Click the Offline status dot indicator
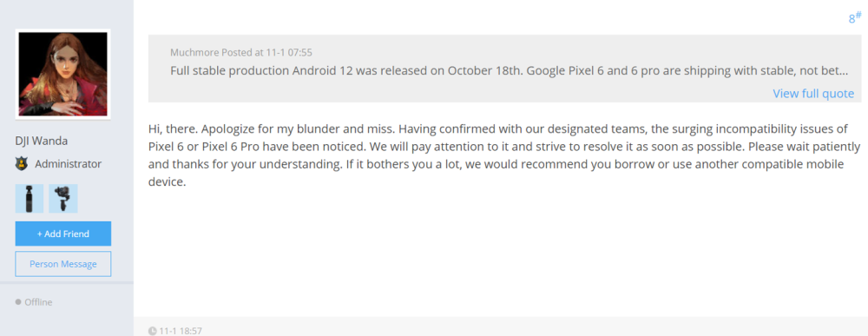Screen dimensions: 868x336 pos(18,302)
